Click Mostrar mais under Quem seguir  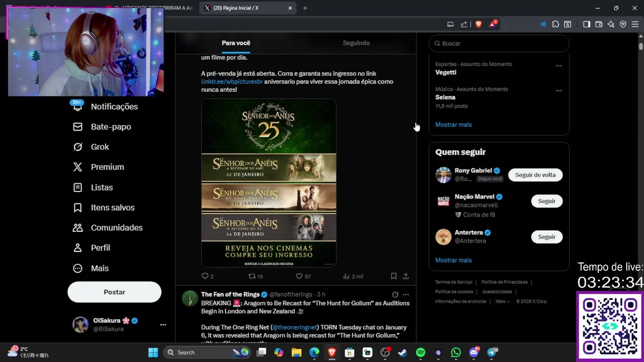click(453, 260)
